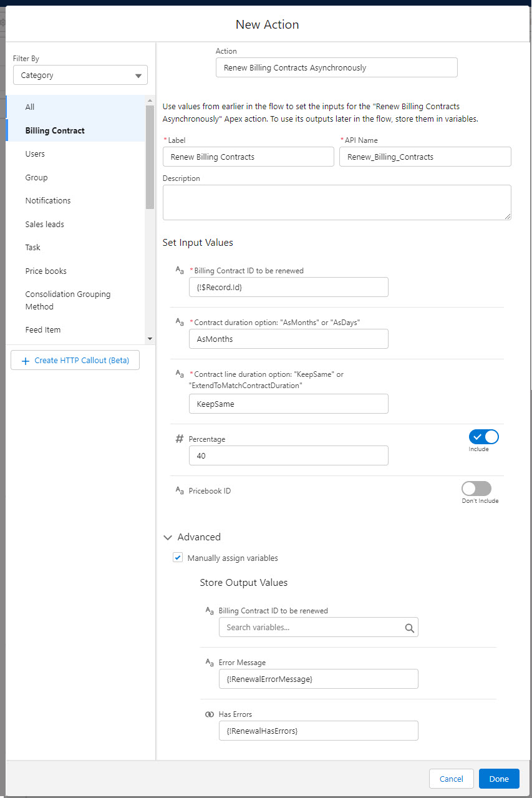This screenshot has width=532, height=798.
Task: Open the Action combo box
Action: pos(336,67)
